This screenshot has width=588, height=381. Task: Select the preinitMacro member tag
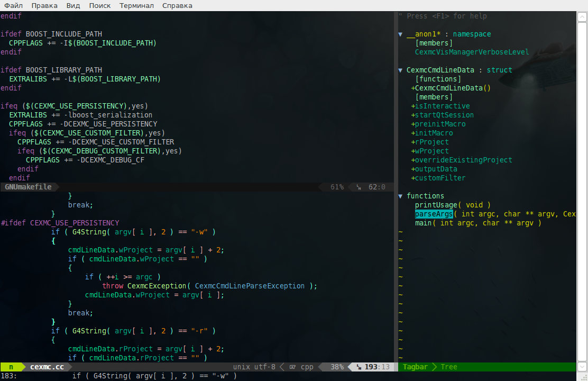click(x=438, y=124)
